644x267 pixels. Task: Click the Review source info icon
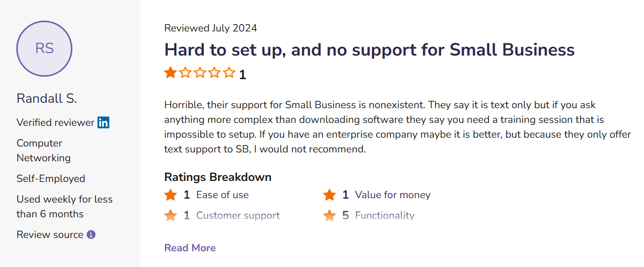(x=91, y=235)
